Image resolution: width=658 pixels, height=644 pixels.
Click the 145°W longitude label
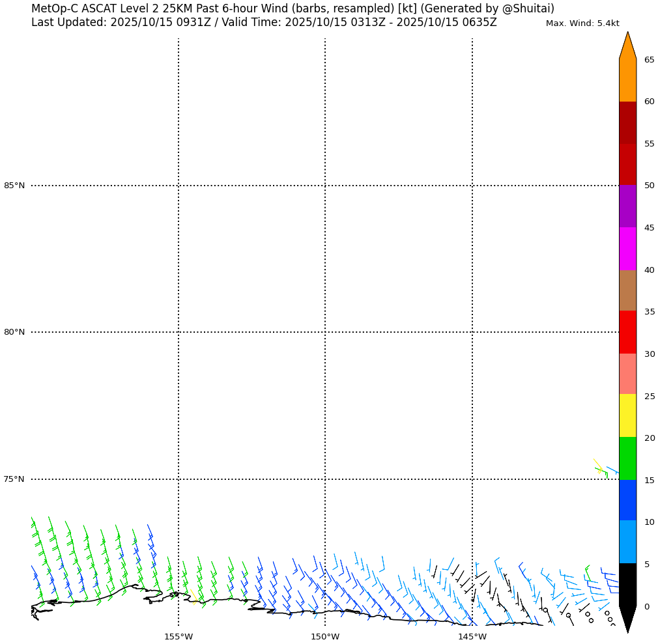tap(472, 636)
